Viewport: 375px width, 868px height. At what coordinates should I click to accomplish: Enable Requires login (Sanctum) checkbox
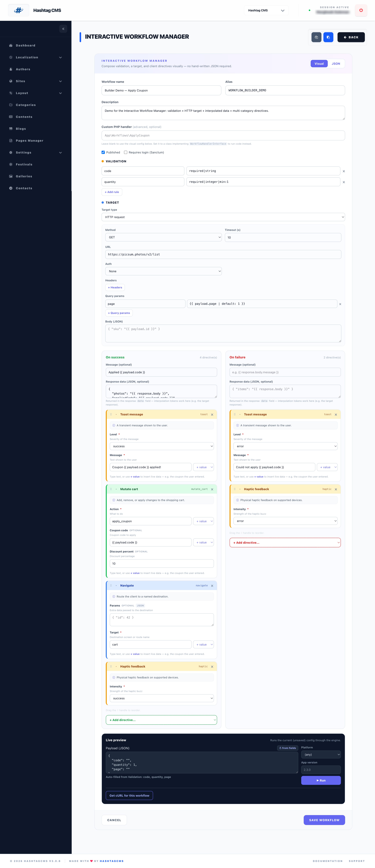(125, 152)
